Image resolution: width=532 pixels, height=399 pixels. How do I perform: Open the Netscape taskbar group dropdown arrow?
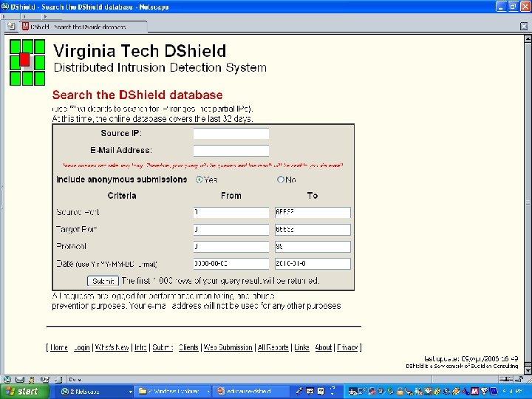130,392
